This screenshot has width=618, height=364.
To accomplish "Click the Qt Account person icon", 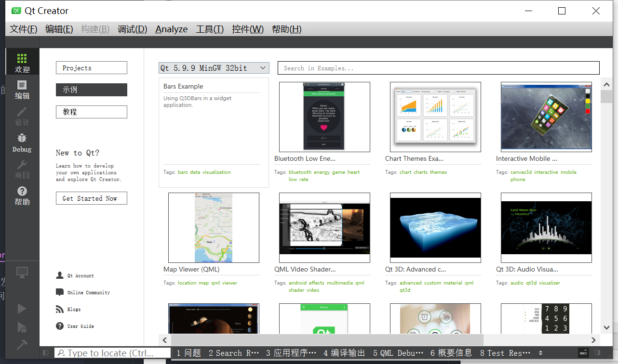I will point(60,275).
